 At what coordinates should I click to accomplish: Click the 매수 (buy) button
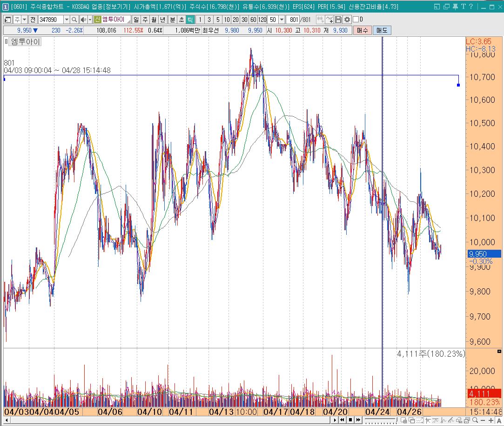363,30
